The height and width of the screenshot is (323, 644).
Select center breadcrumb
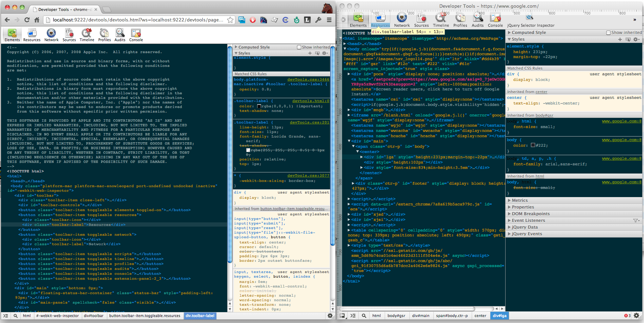[x=480, y=316]
